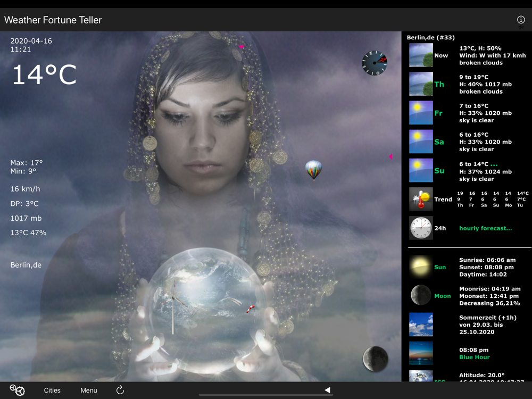Select the Su forecast day
Viewport: 532px width, 399px height.
(439, 171)
